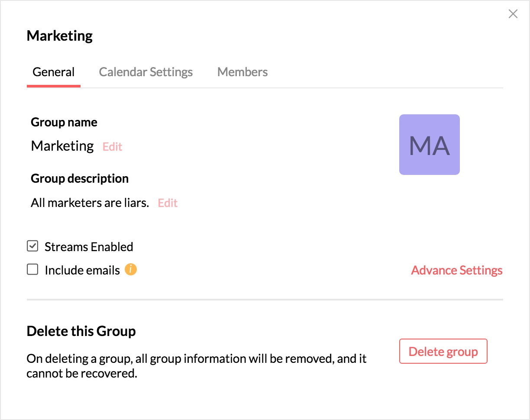Select the General tab
The image size is (530, 420).
click(54, 72)
